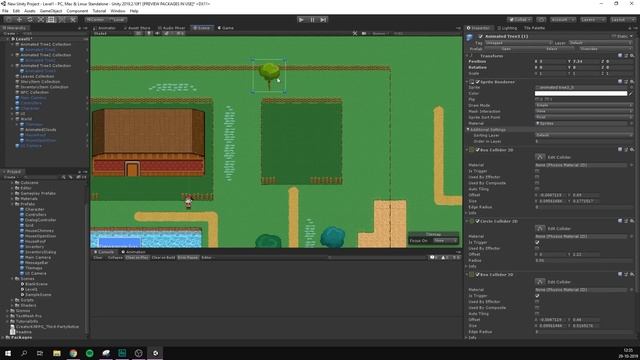Open the GameObject menu
Image resolution: width=640 pixels, height=360 pixels.
pyautogui.click(x=51, y=11)
